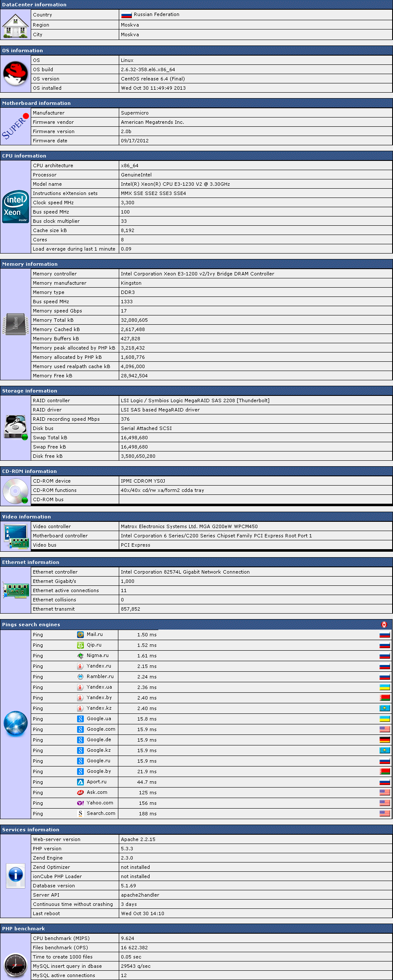Click the DataCenter house icon
393x980 pixels.
tap(16, 25)
